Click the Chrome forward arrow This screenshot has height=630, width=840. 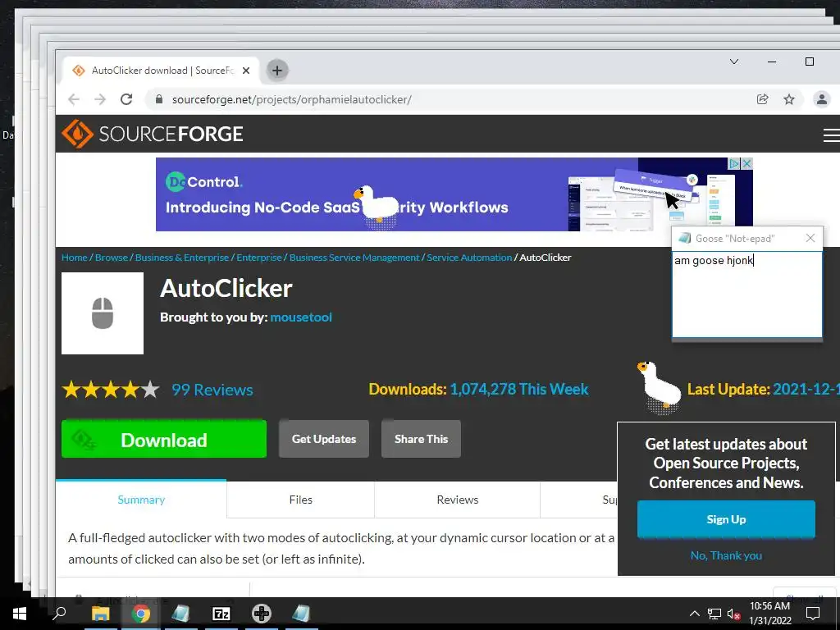(x=100, y=99)
